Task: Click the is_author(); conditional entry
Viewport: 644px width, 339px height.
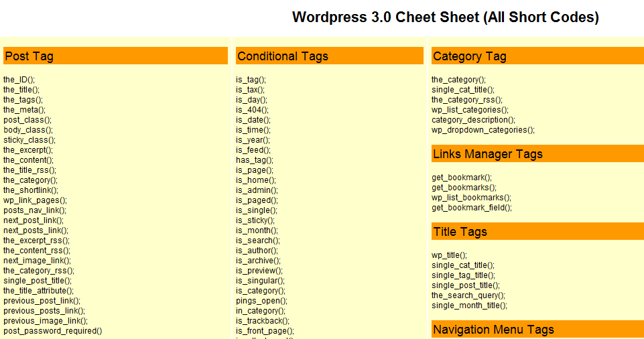Action: pos(257,251)
